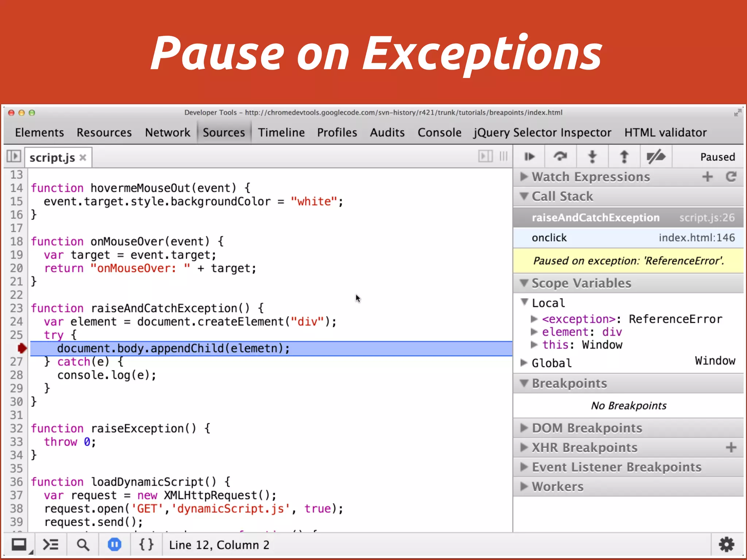Collapse the Call Stack section
This screenshot has height=560, width=747.
tap(524, 196)
